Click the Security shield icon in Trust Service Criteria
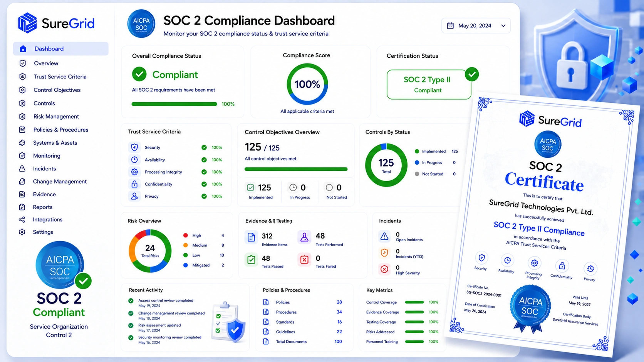This screenshot has width=644, height=362. click(134, 147)
